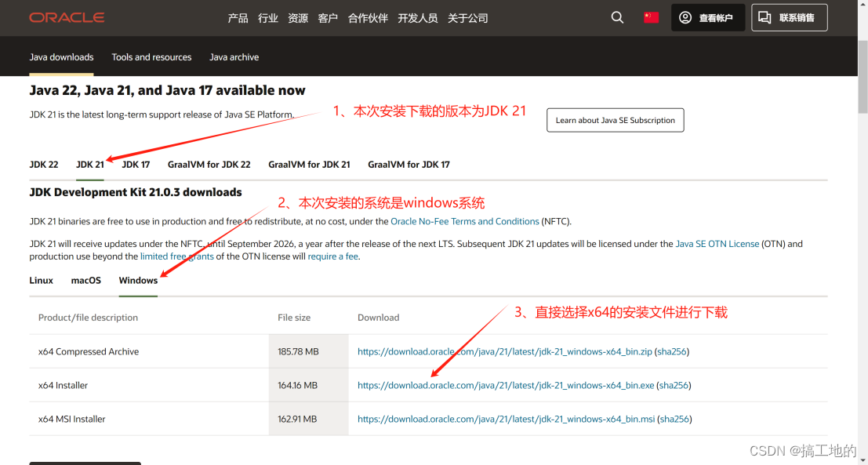Click Learn about Java SE Subscription
This screenshot has height=465, width=868.
tap(615, 120)
